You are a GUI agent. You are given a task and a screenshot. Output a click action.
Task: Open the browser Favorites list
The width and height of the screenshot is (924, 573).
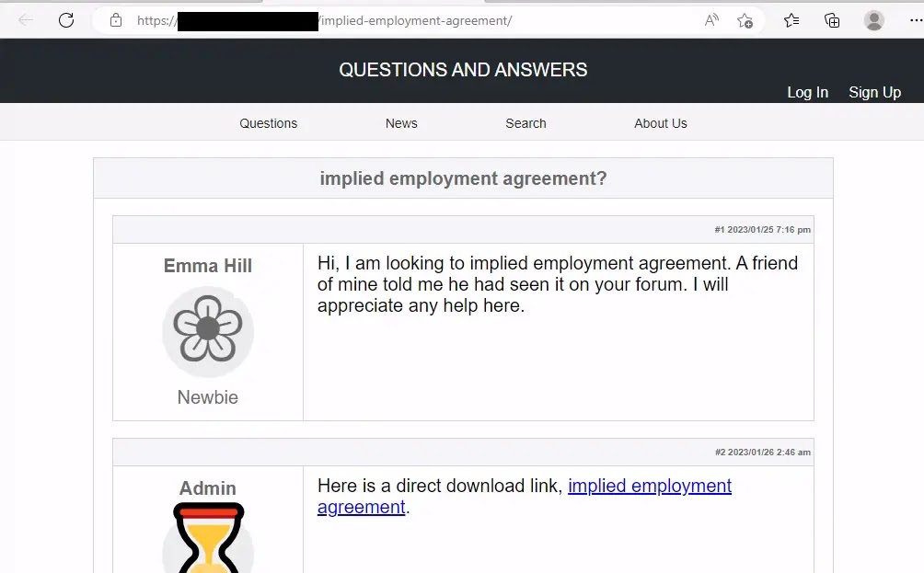[791, 20]
